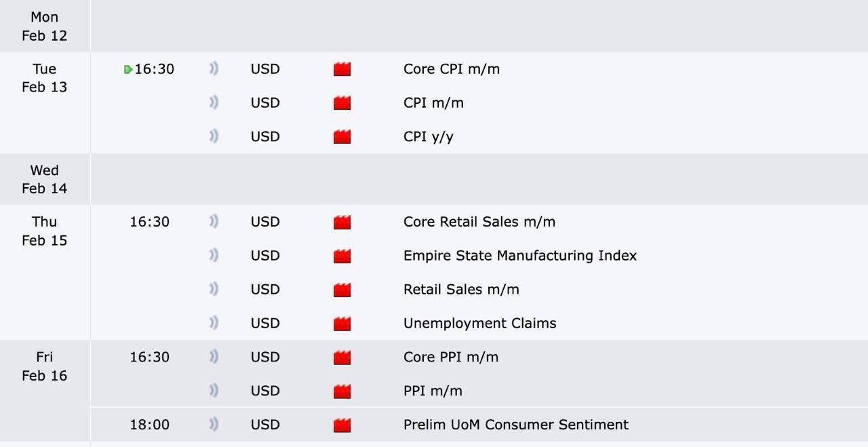Click the green arrow marker beside 16:30 on Tuesday
Viewport: 868px width, 447px height.
127,69
